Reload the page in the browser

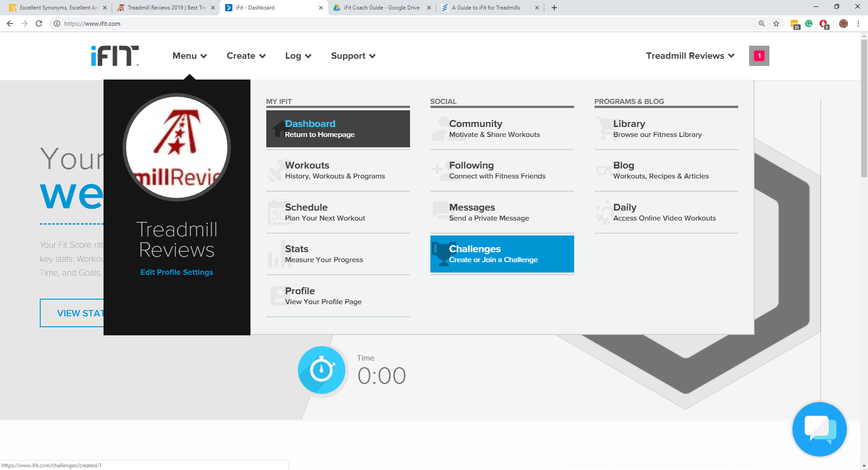point(39,23)
